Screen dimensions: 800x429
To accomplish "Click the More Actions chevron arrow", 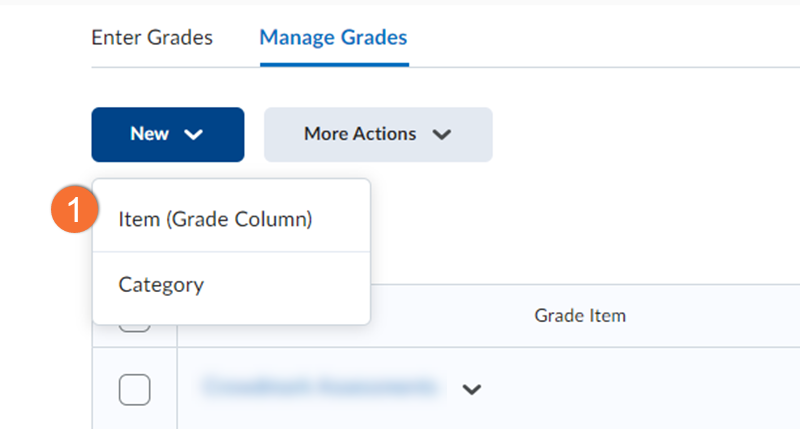I will (x=442, y=134).
